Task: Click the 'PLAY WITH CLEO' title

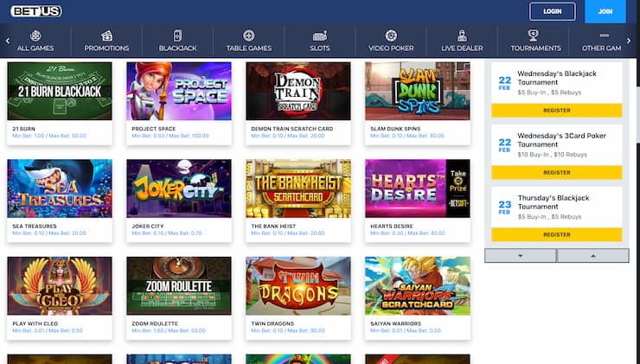Action: click(x=35, y=323)
